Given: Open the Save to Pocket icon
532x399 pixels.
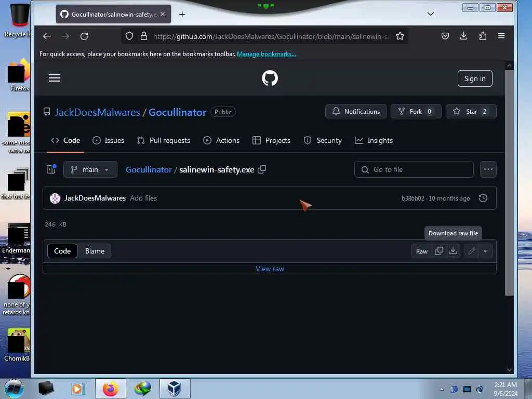Looking at the screenshot, I should tap(445, 36).
